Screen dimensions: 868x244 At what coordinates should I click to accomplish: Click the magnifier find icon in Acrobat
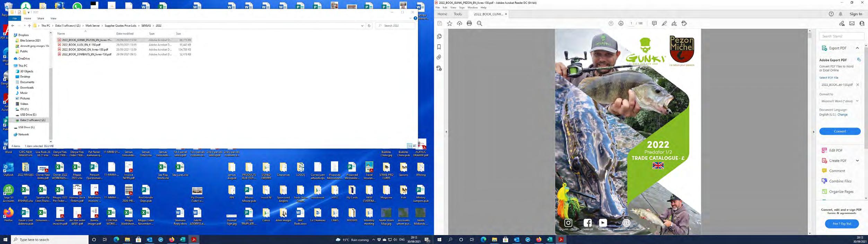(480, 24)
